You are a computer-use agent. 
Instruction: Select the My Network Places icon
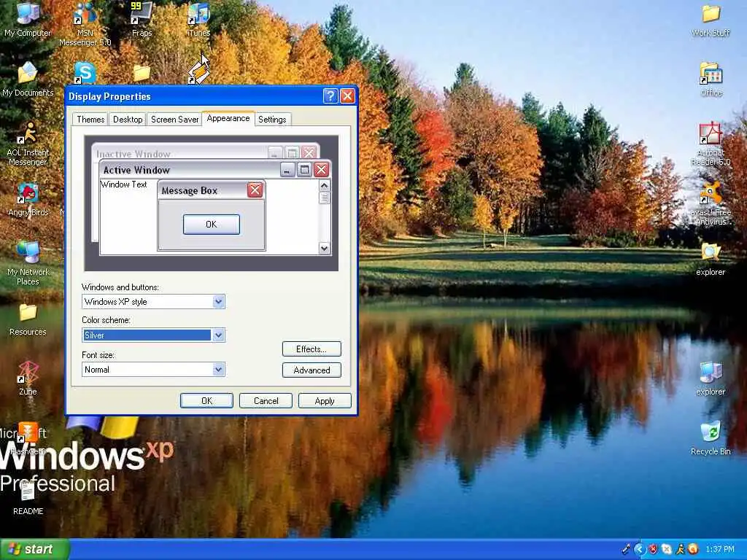pyautogui.click(x=28, y=262)
